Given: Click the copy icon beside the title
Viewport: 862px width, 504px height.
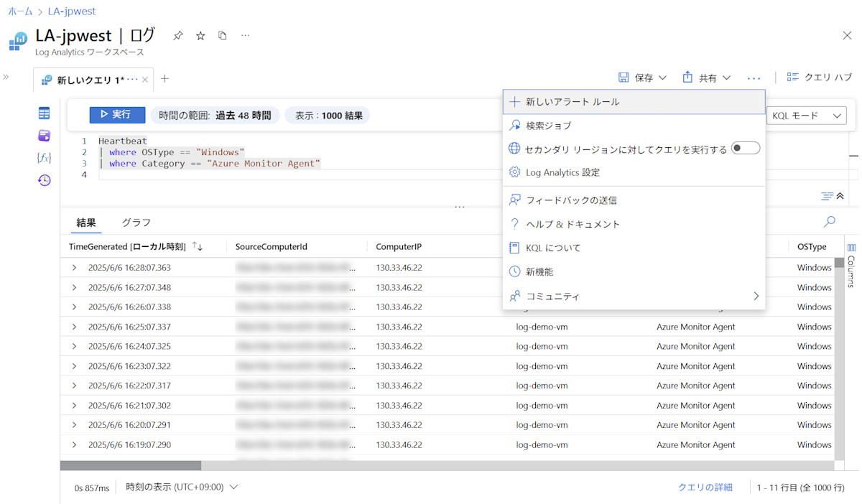Looking at the screenshot, I should pos(223,36).
